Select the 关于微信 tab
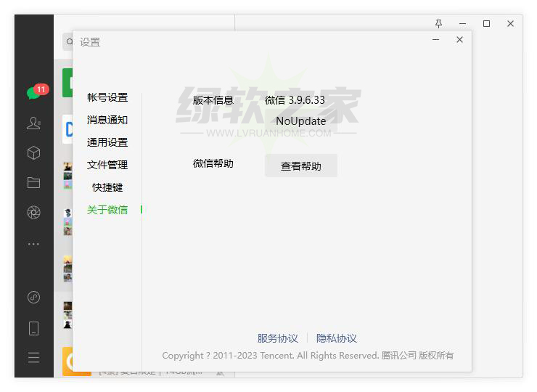 107,210
